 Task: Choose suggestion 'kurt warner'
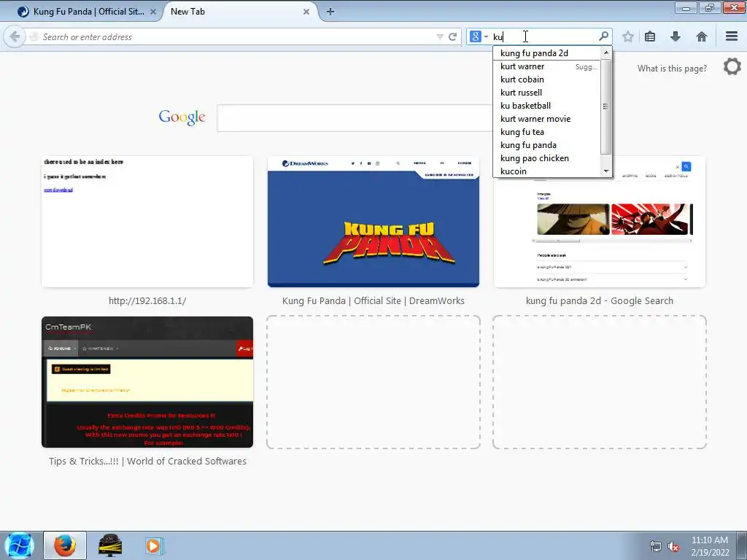pos(546,66)
